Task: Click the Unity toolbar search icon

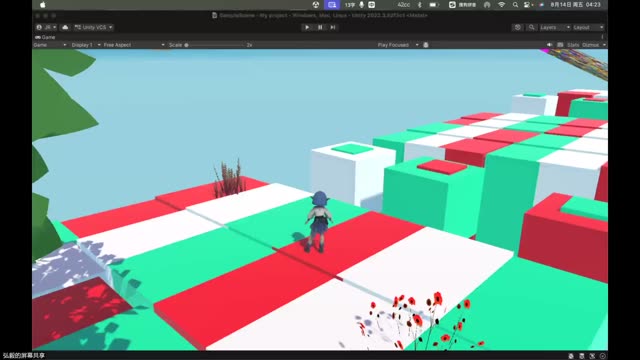Action: coord(531,27)
